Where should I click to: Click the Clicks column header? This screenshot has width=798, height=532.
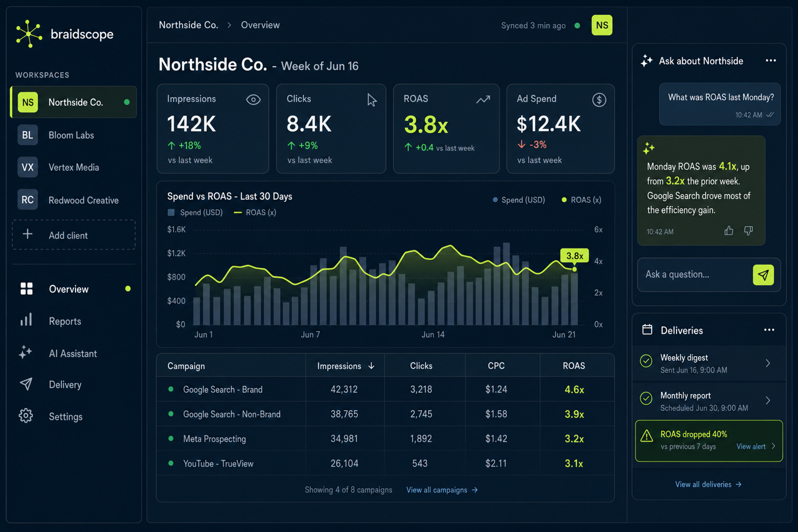coord(421,366)
